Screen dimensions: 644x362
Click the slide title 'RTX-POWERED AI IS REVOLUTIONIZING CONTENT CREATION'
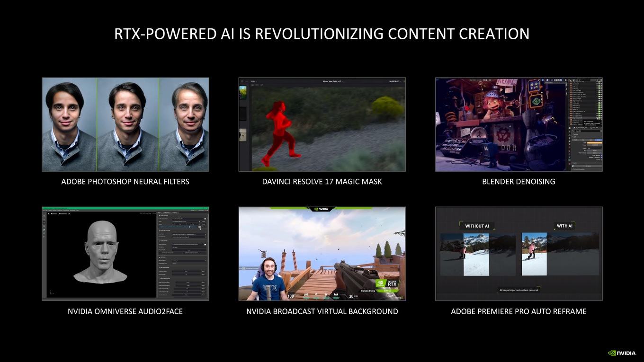[x=322, y=34]
